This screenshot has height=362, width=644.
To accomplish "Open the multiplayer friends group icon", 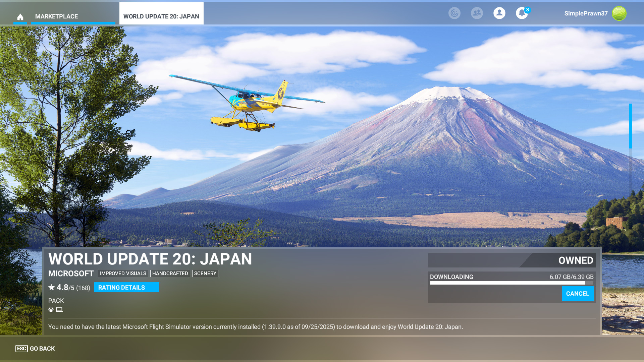I will coord(477,13).
